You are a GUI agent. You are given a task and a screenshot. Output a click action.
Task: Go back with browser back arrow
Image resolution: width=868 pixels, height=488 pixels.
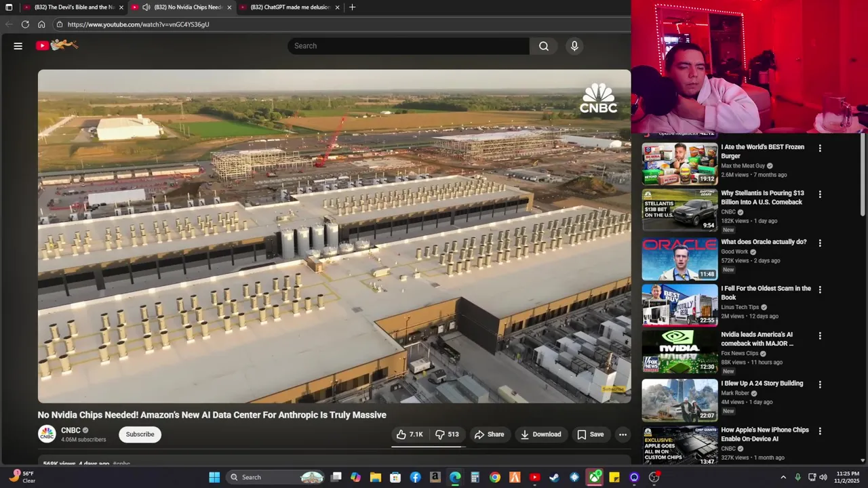(x=9, y=24)
